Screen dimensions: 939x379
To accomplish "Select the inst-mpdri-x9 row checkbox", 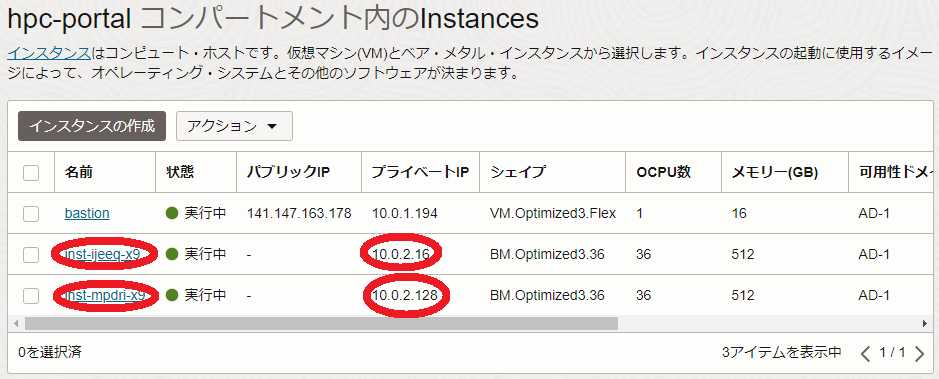I will click(x=31, y=295).
